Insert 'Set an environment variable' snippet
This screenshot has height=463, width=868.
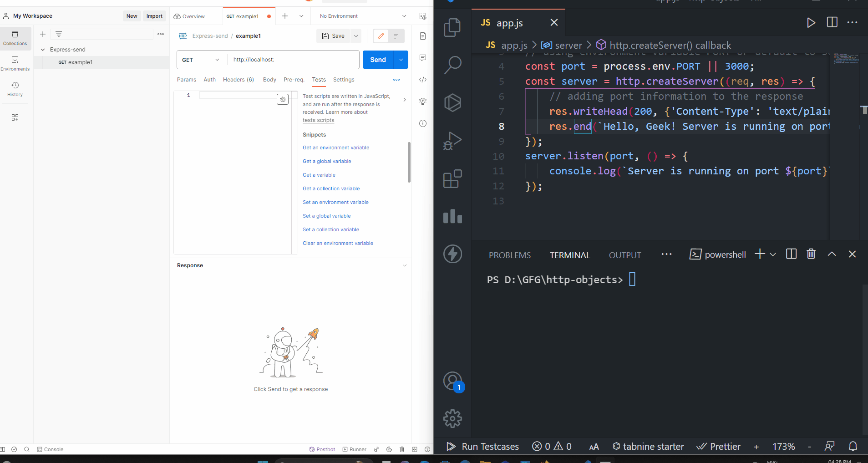pyautogui.click(x=335, y=202)
